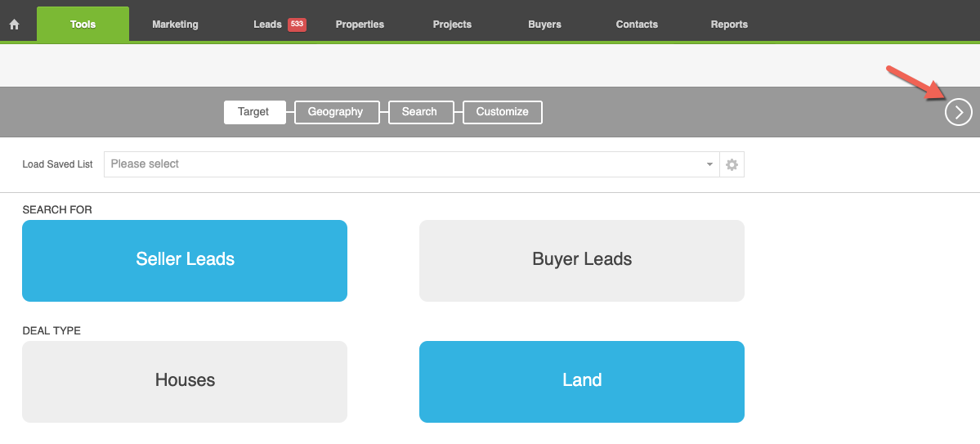Open saved list settings gear icon
980x444 pixels.
732,164
